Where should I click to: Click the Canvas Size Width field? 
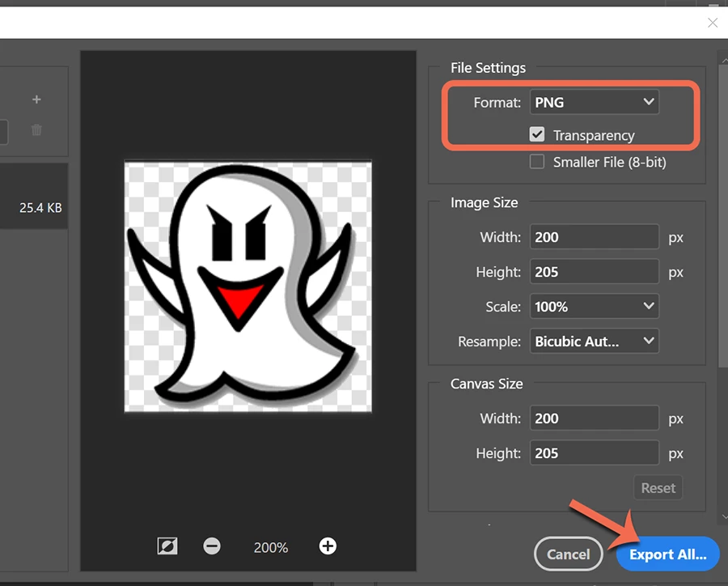click(x=595, y=418)
